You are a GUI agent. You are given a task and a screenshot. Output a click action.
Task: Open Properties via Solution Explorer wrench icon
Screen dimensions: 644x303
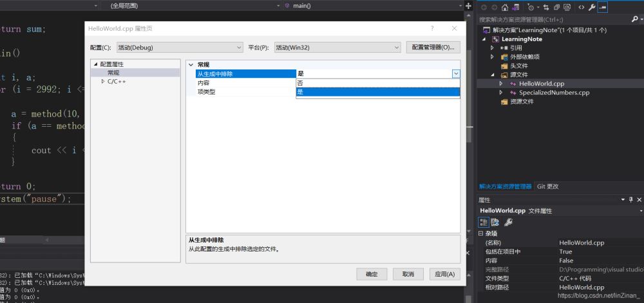click(x=592, y=7)
